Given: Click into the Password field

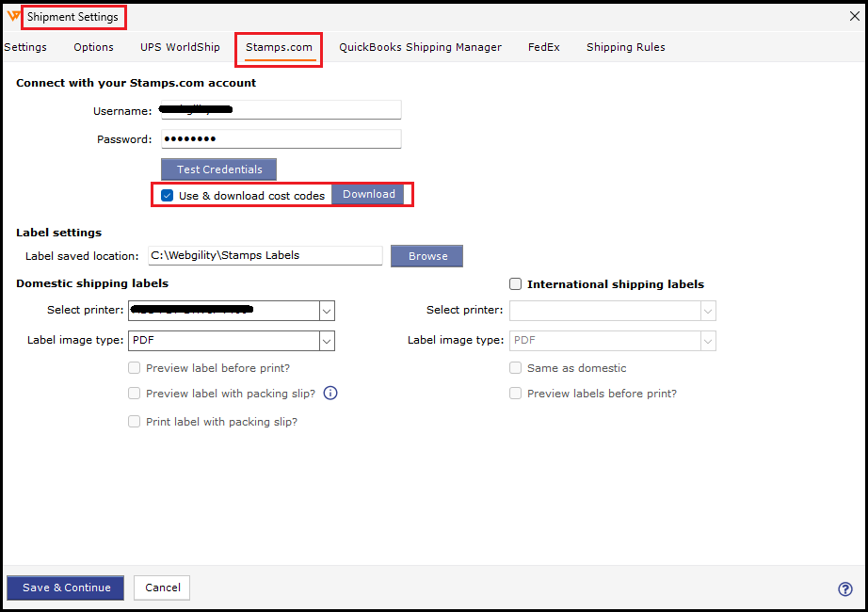Looking at the screenshot, I should 281,138.
